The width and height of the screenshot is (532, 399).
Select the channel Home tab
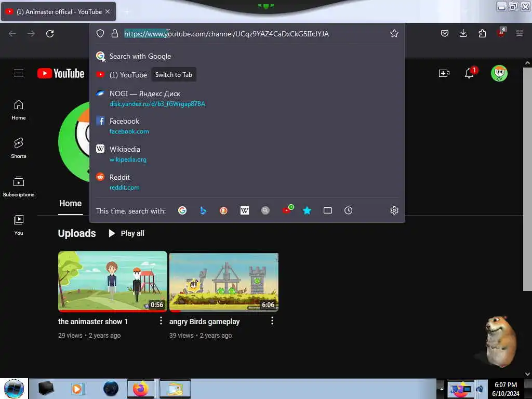click(x=70, y=203)
